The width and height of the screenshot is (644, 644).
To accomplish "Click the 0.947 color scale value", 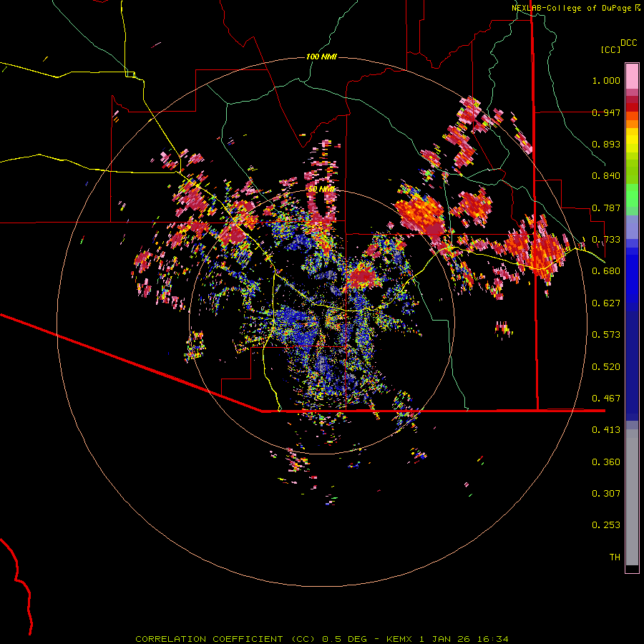I will click(606, 112).
